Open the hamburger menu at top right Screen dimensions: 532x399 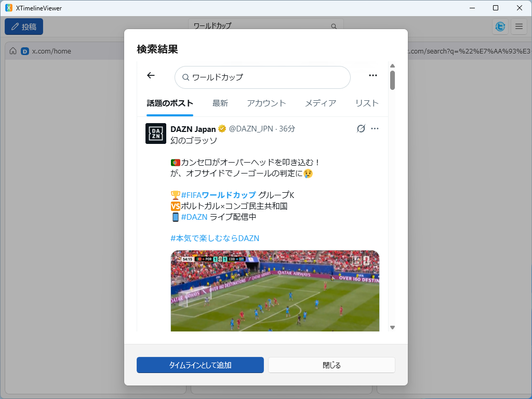pos(519,26)
